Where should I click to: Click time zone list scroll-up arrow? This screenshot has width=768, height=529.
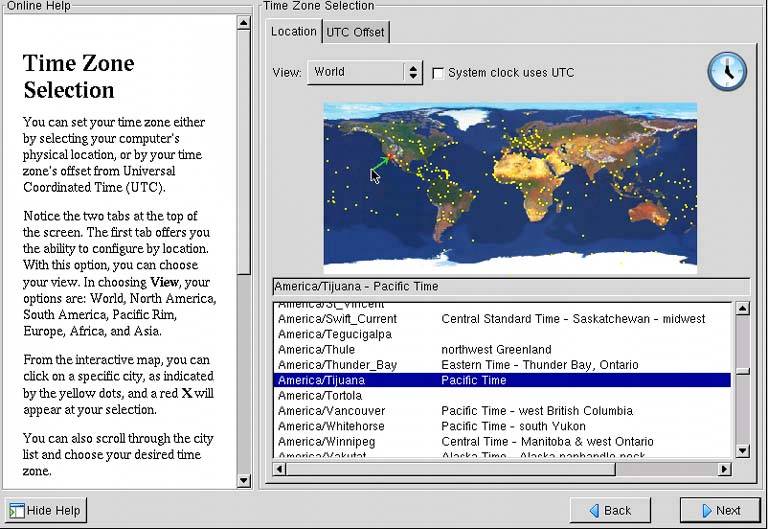click(742, 308)
